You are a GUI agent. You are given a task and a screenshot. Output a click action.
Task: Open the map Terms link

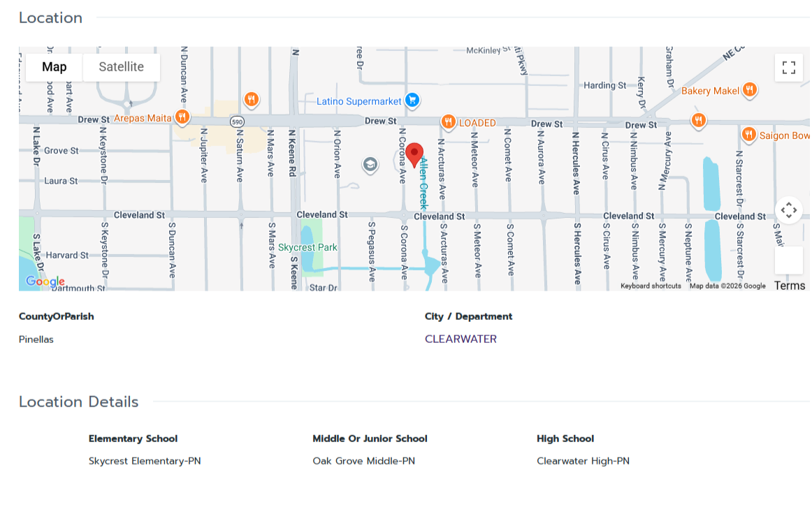[x=790, y=286]
